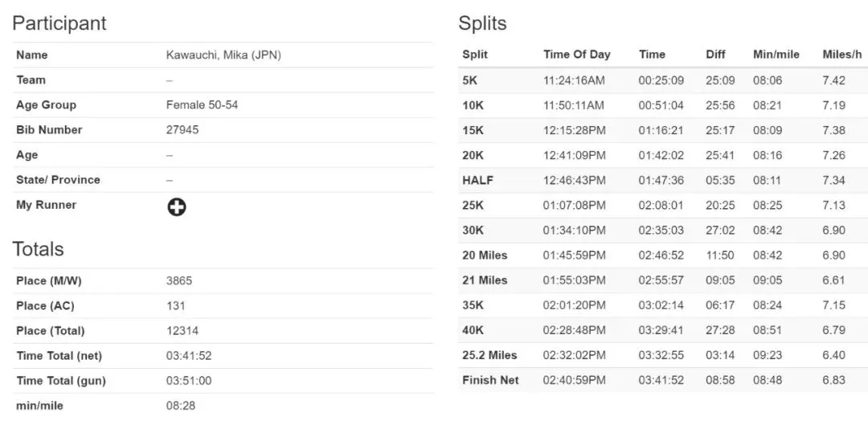Viewport: 868px width, 429px height.
Task: Add runner with My Runner plus icon
Action: click(177, 207)
